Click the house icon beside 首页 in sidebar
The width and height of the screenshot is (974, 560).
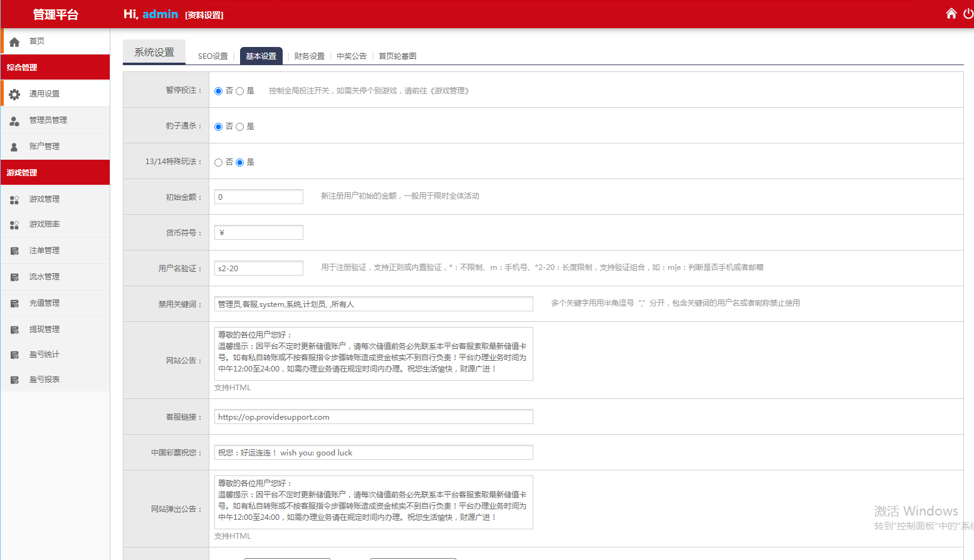pos(14,42)
